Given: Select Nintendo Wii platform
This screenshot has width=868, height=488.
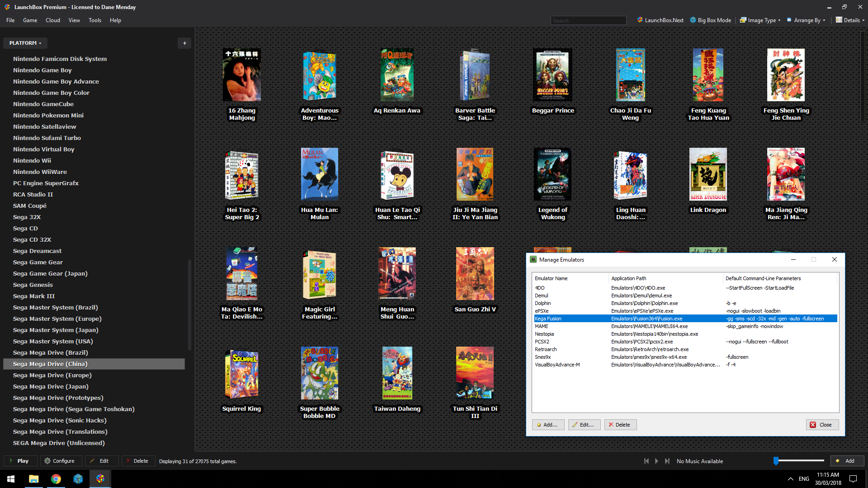Looking at the screenshot, I should point(94,160).
